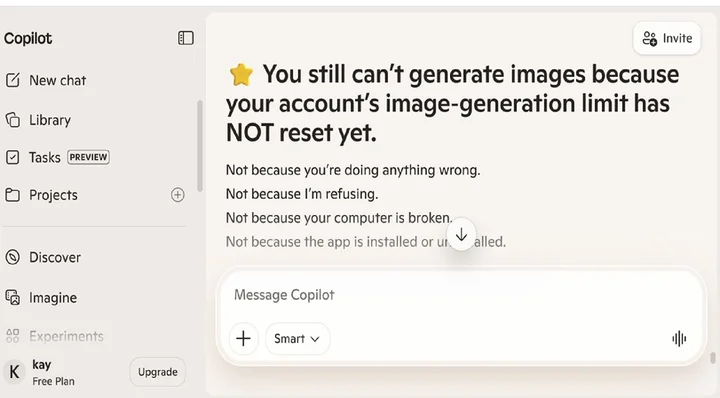Click the Message Copilot input field

[461, 295]
